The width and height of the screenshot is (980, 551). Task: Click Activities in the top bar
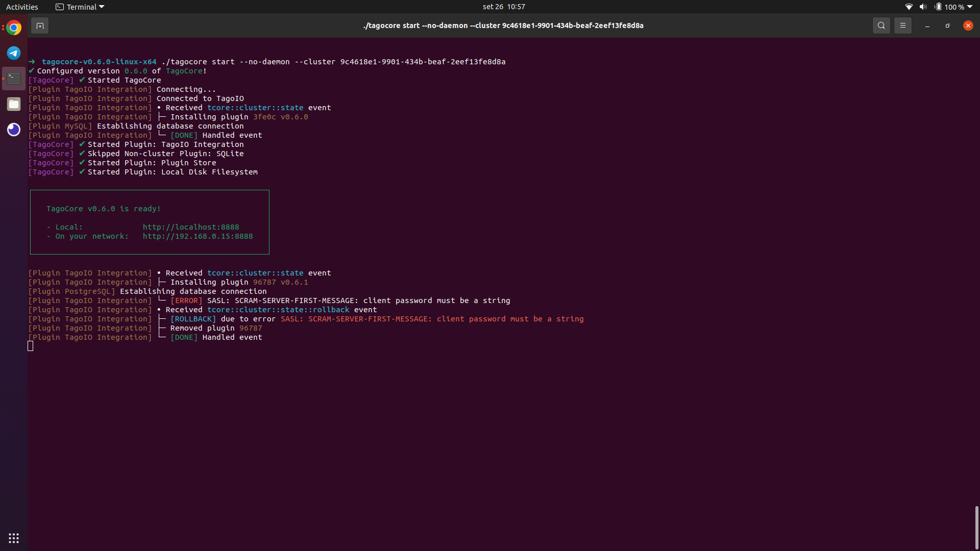pos(22,7)
